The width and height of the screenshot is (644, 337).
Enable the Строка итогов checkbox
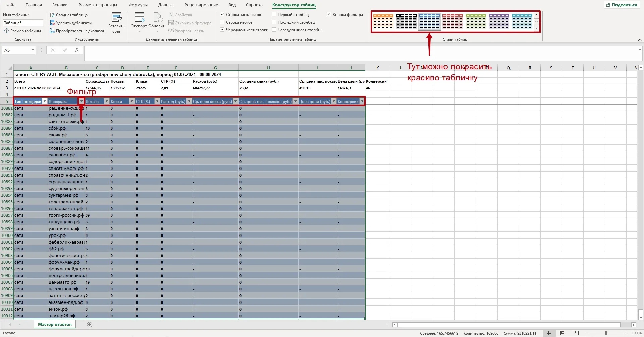click(x=222, y=22)
